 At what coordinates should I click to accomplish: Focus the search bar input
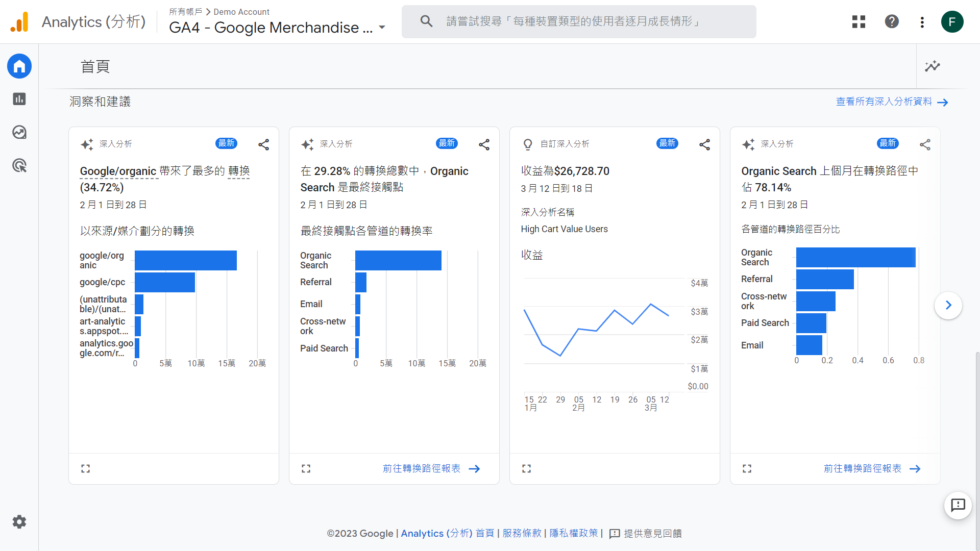click(x=579, y=21)
